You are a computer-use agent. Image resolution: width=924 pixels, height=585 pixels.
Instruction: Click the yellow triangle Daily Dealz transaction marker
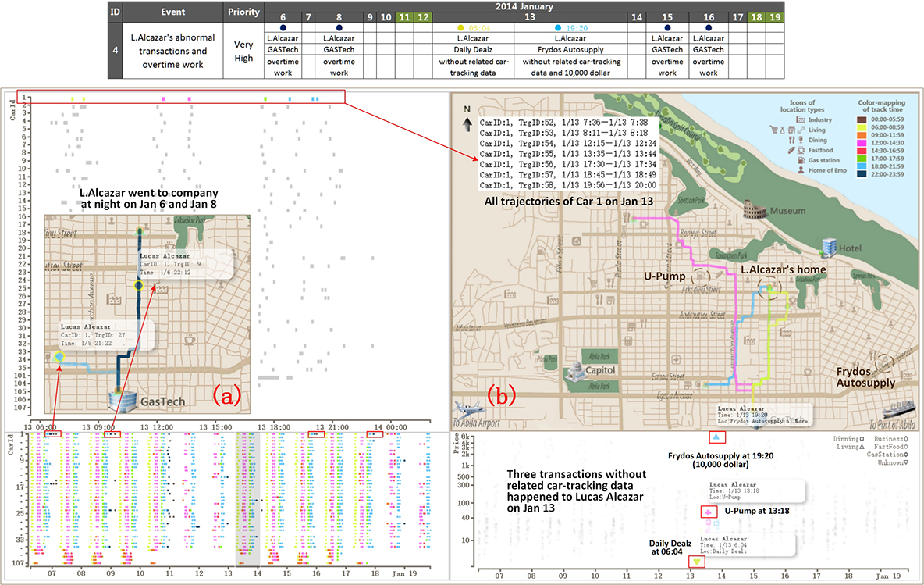[697, 562]
